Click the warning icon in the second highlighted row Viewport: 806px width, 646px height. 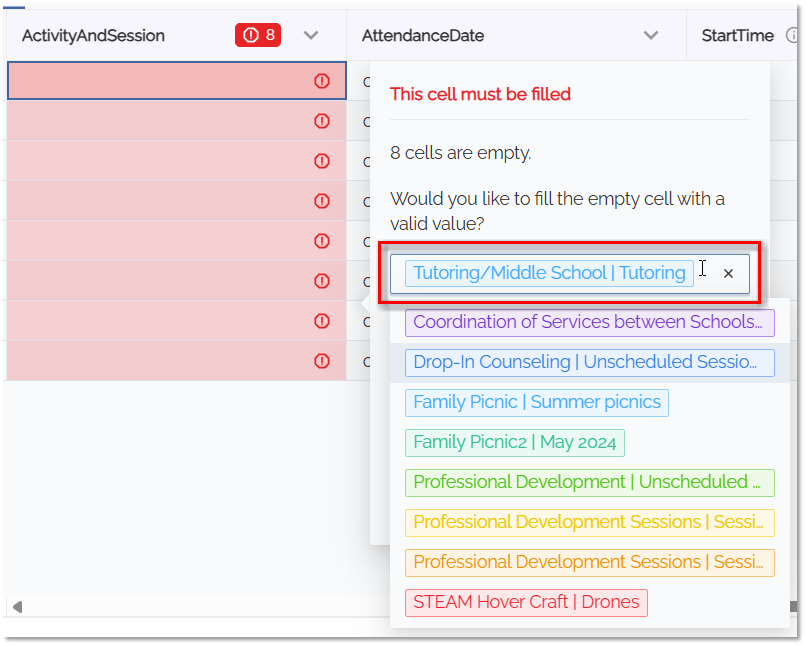(321, 121)
